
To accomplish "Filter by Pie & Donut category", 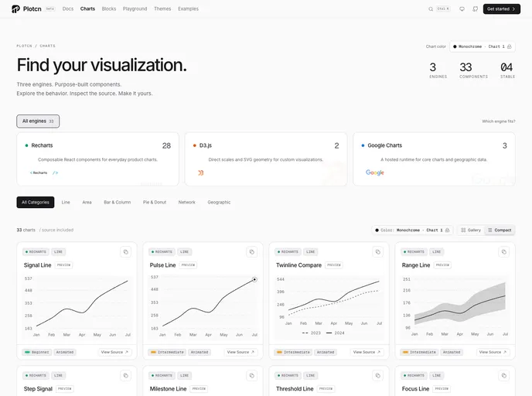I will [x=155, y=202].
